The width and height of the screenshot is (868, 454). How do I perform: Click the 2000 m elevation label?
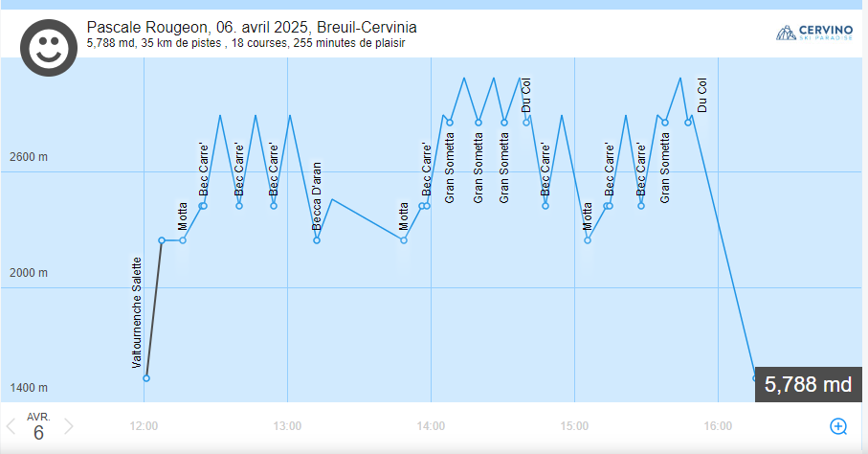tap(30, 273)
